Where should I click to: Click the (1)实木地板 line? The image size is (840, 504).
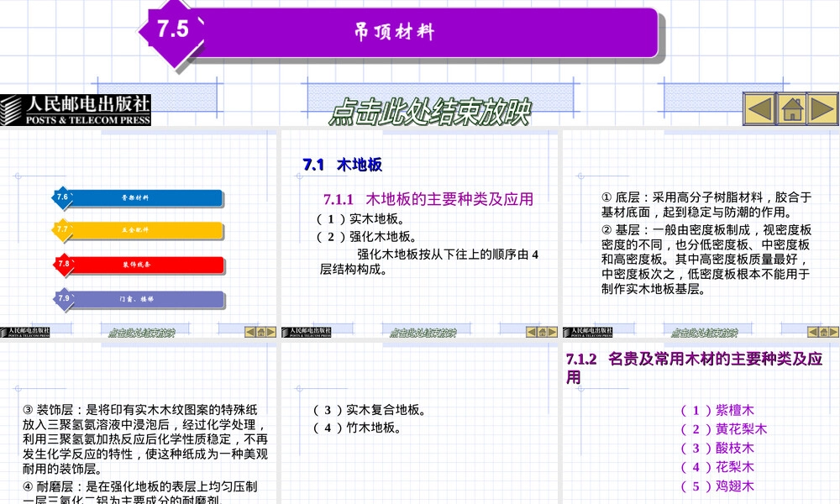[360, 219]
